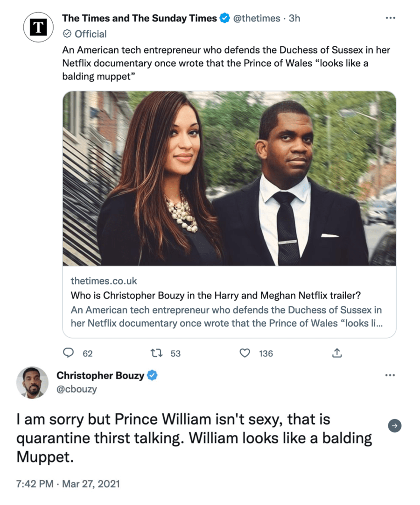Click the @cbouzy handle
Viewport: 420px width, 505px height.
tap(77, 389)
